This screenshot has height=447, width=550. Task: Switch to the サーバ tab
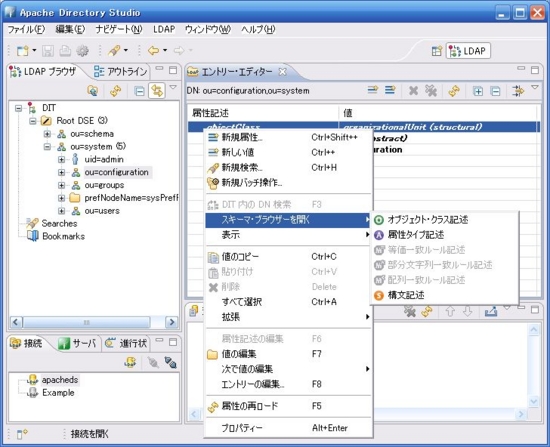(x=78, y=343)
